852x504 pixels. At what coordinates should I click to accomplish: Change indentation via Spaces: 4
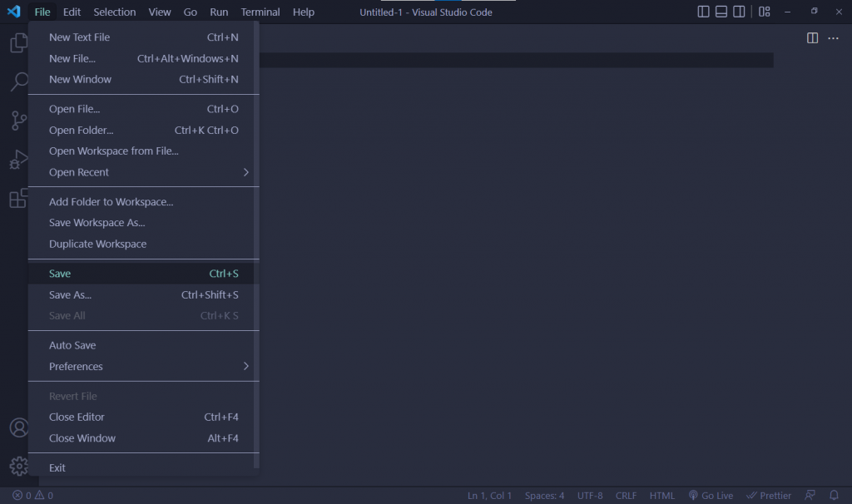pos(544,496)
